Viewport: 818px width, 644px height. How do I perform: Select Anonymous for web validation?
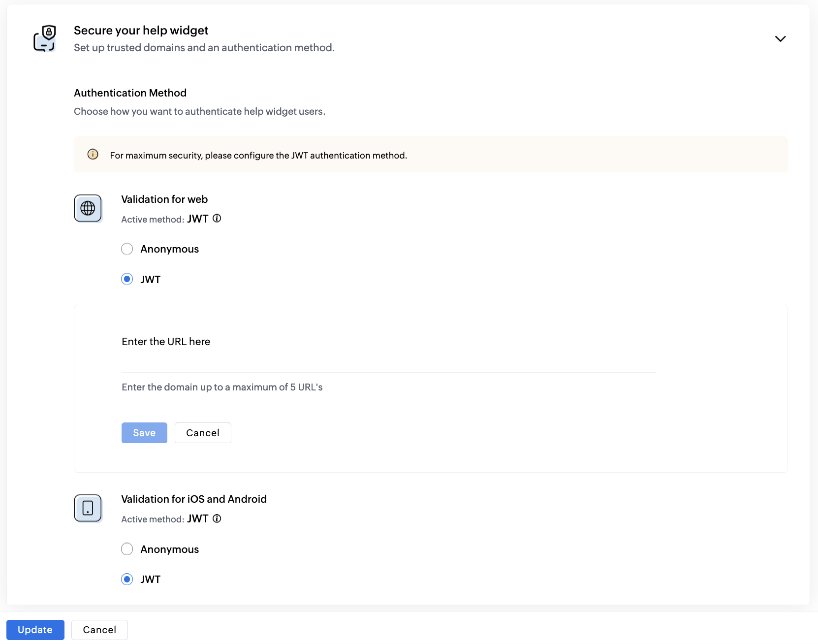127,249
